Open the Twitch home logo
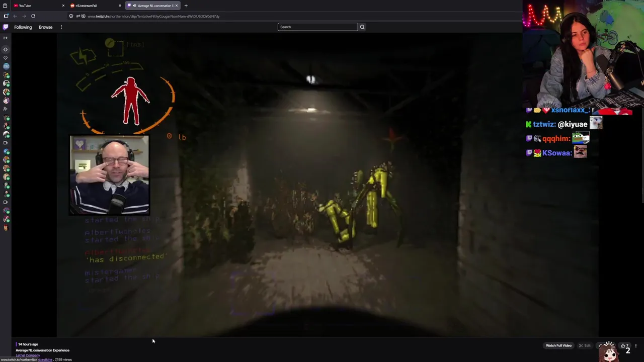The height and width of the screenshot is (362, 644). coord(6,27)
